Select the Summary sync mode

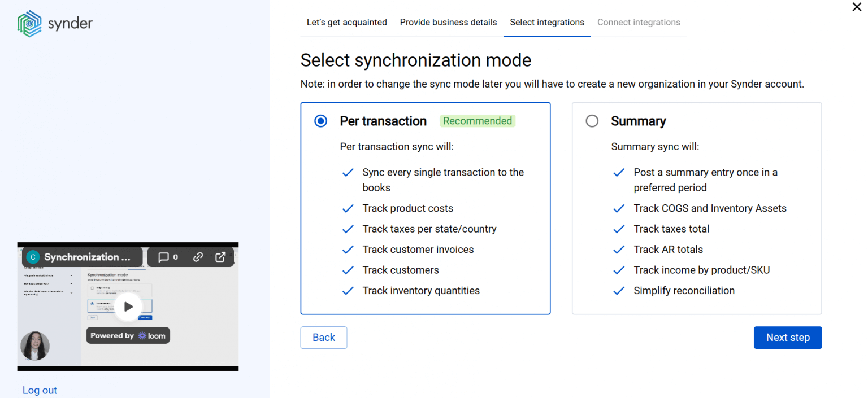coord(592,120)
